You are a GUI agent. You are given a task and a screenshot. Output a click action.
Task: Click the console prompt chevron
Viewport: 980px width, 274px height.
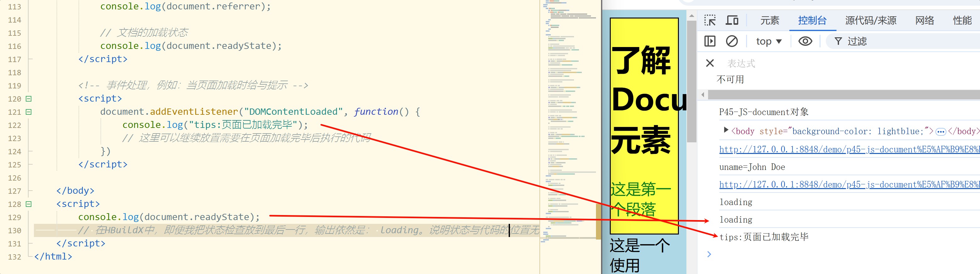point(709,254)
